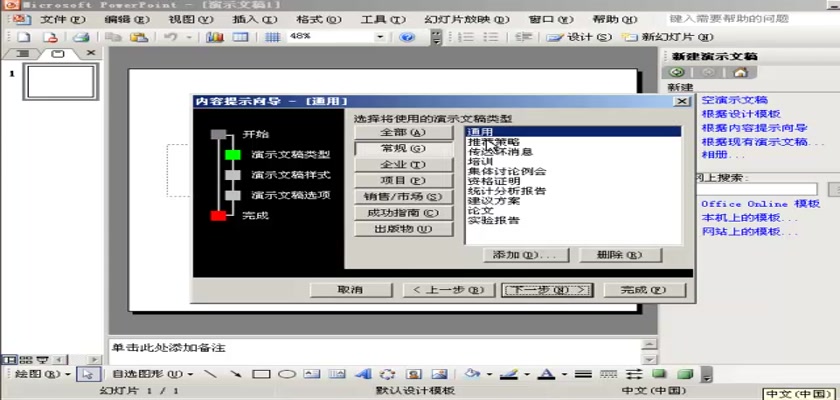Open the zoom 48% dropdown

(380, 37)
